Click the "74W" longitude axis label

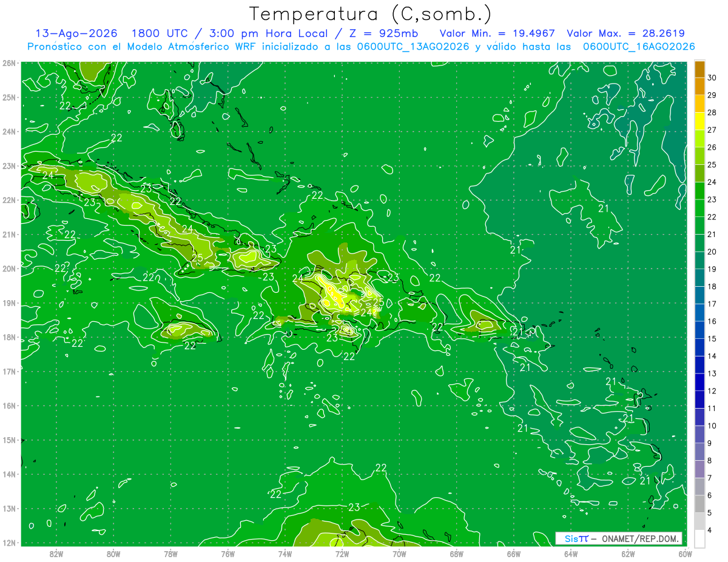point(285,553)
